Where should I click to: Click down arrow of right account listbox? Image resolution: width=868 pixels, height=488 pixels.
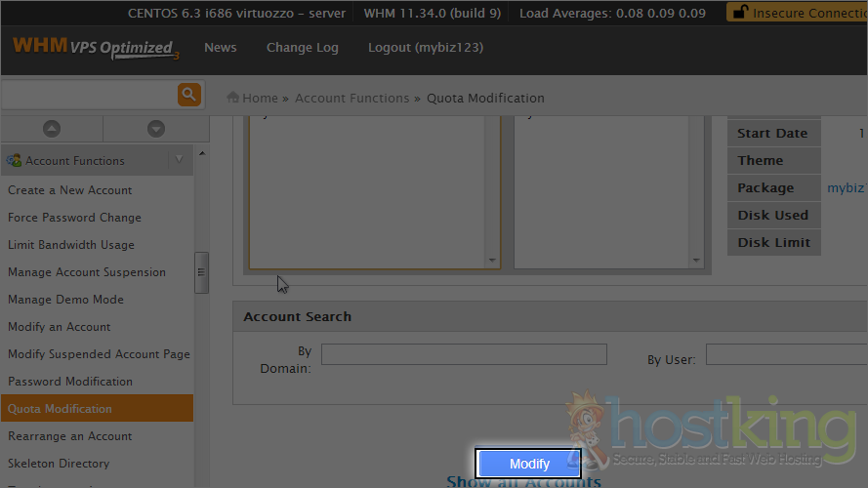[696, 261]
